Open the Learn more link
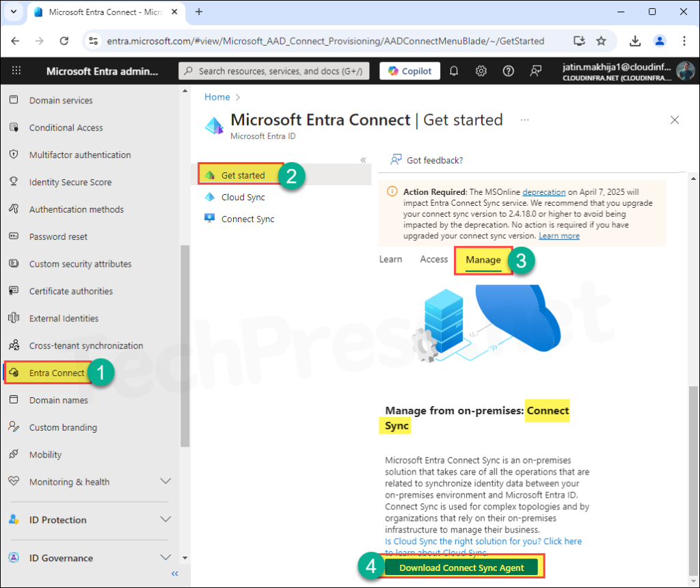The image size is (700, 588). click(x=559, y=236)
